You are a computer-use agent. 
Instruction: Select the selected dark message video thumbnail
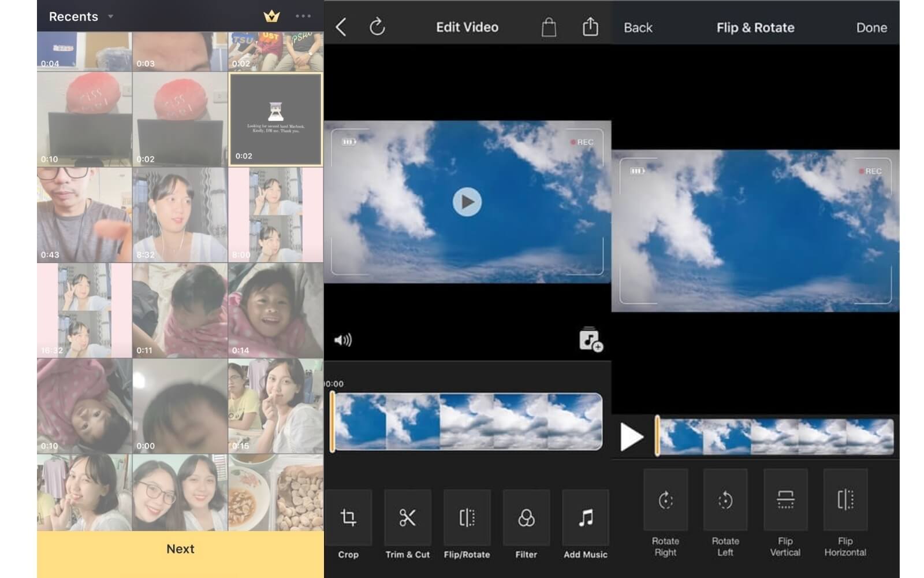pyautogui.click(x=276, y=119)
